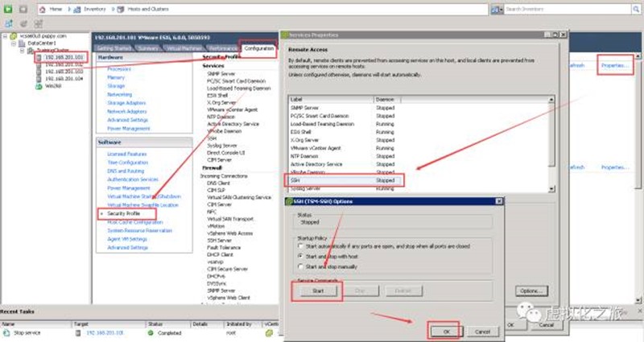The width and height of the screenshot is (644, 342).
Task: Click the green Completed status icon
Action: [151, 333]
